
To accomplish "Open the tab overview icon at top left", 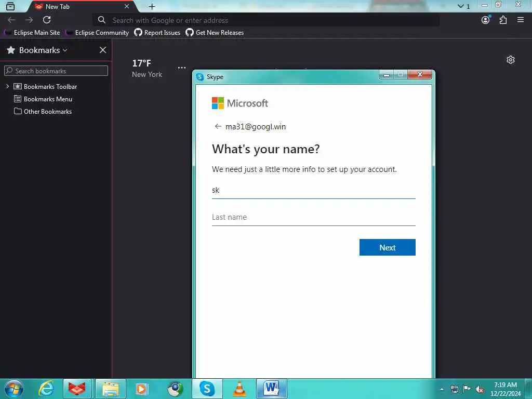I will 10,6.
